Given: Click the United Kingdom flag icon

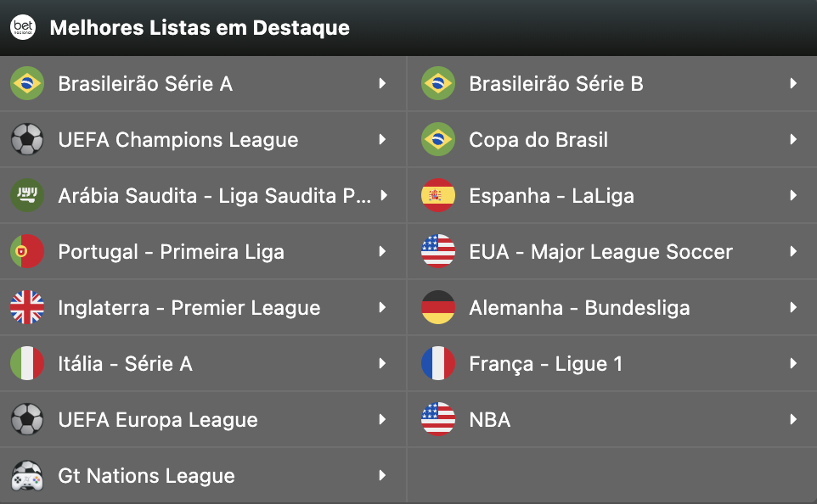Looking at the screenshot, I should click(x=27, y=307).
